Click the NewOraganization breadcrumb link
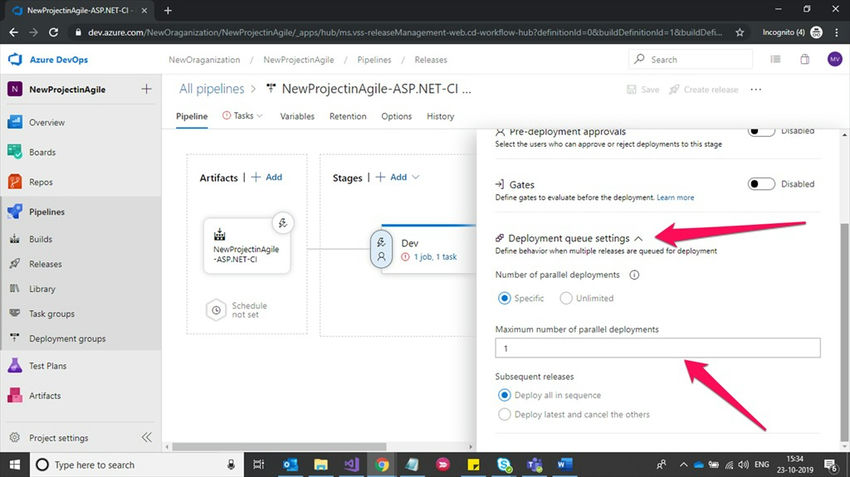The width and height of the screenshot is (850, 477). (204, 60)
